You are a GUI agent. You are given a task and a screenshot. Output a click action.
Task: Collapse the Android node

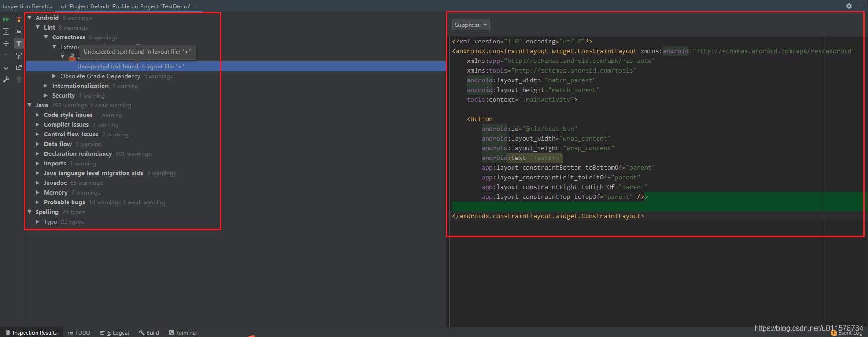pos(30,18)
